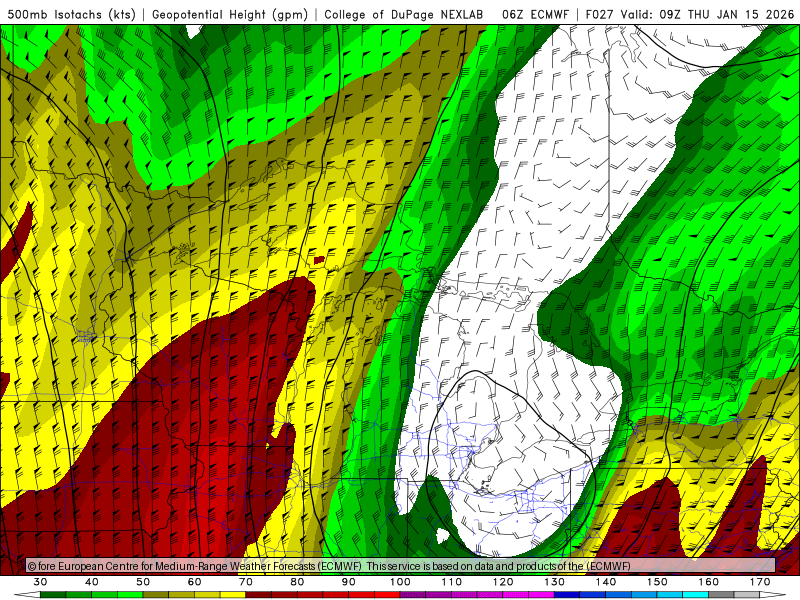Click the legend value 140

pos(606,582)
